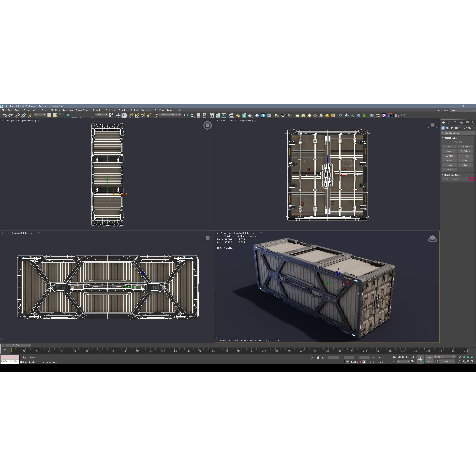The height and width of the screenshot is (476, 476).
Task: Open Layer Explorer icon
Action: 205,116
